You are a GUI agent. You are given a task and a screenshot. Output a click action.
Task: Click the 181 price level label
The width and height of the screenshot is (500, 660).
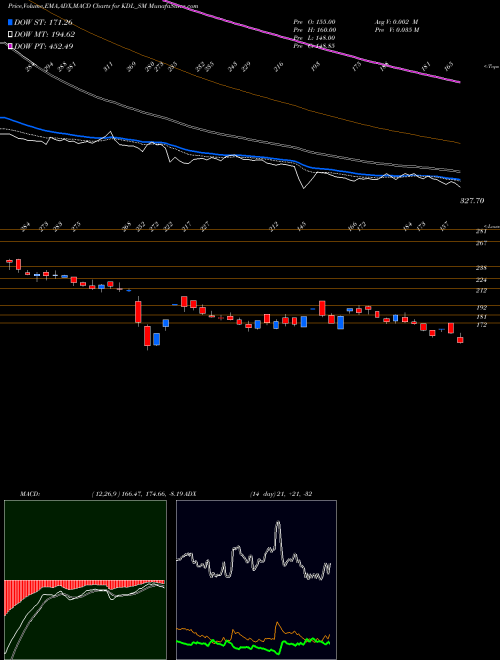point(481,317)
